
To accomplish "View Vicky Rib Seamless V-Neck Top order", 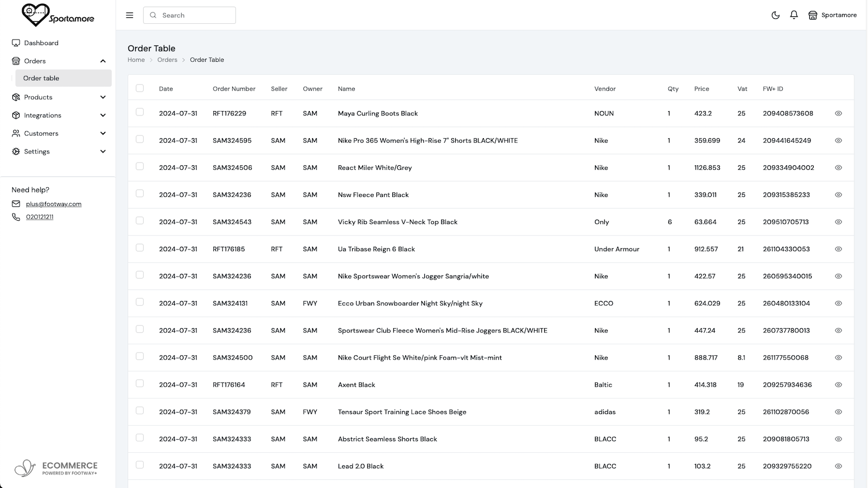I will click(x=838, y=222).
